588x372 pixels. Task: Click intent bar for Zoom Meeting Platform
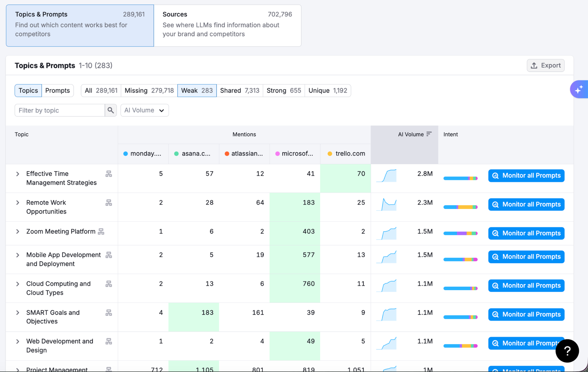coord(460,234)
